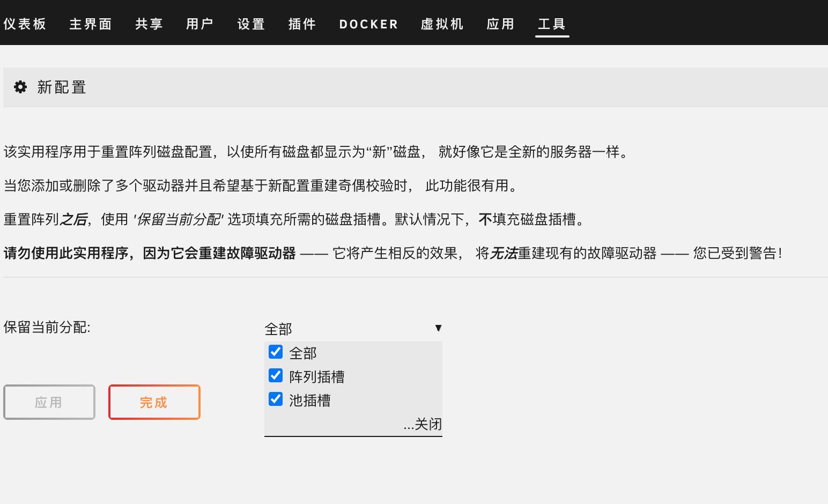Open the 仪表板 menu item

pos(25,24)
